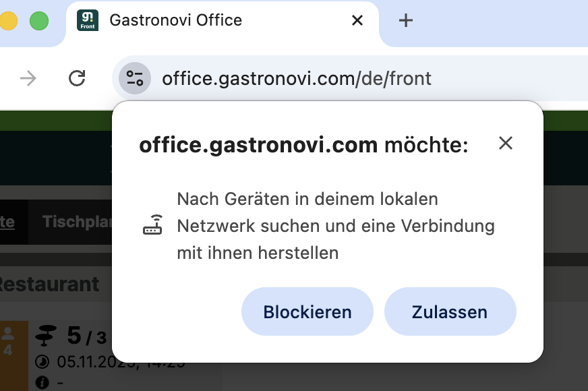Click the green macOS fullscreen window button

[x=39, y=21]
